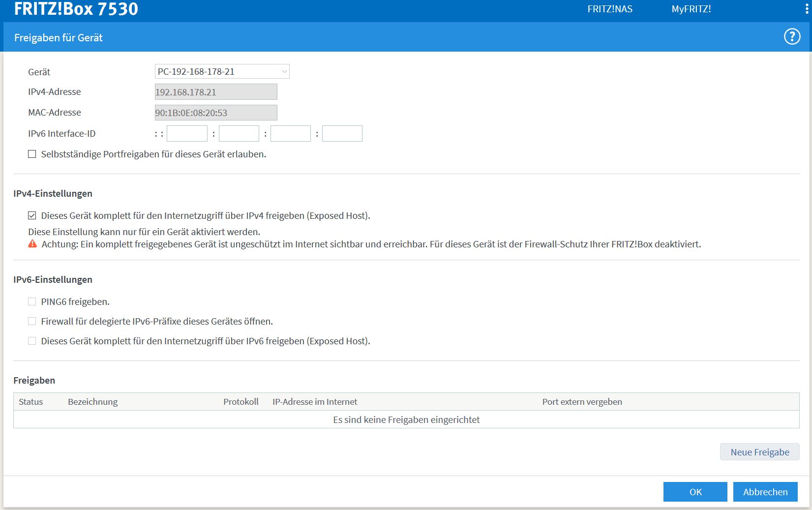The height and width of the screenshot is (510, 812).
Task: Toggle Firewall für delegierte IPv6-Präfixe checkbox
Action: 32,321
